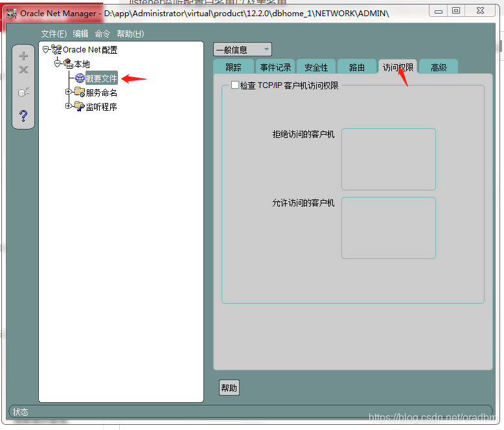The width and height of the screenshot is (504, 430).
Task: Select the 访问权限 tab
Action: (398, 67)
